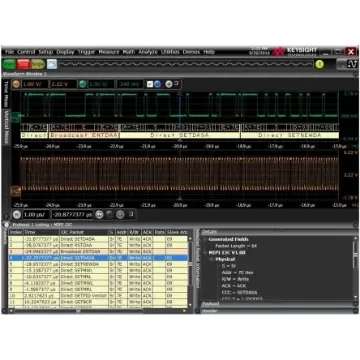Image resolution: width=360 pixels, height=360 pixels.
Task: Click the Index column header
Action: pos(16,232)
